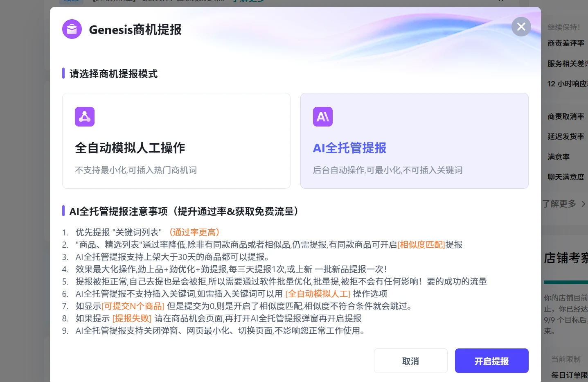588x382 pixels.
Task: Expand the 了解更多 chevron arrow
Action: pos(583,204)
